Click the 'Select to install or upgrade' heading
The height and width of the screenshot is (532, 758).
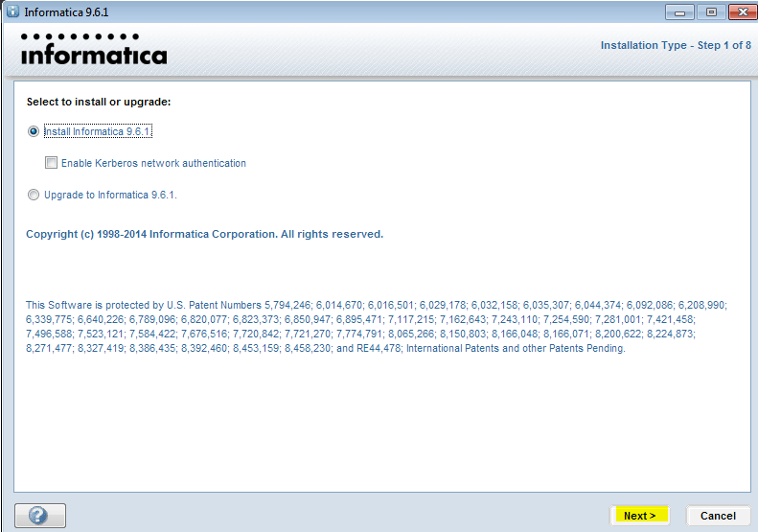(104, 102)
